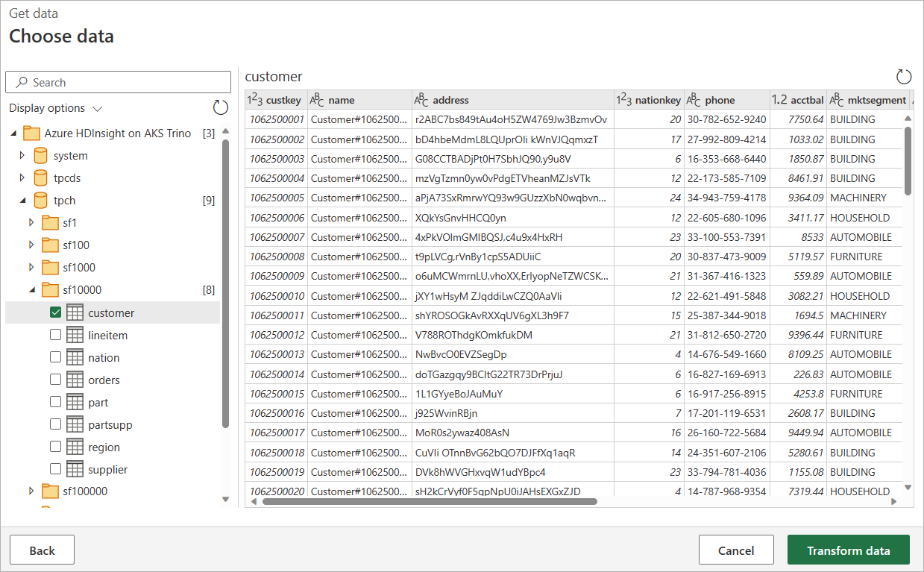Check the region table checkbox
The image size is (924, 572).
tap(55, 447)
